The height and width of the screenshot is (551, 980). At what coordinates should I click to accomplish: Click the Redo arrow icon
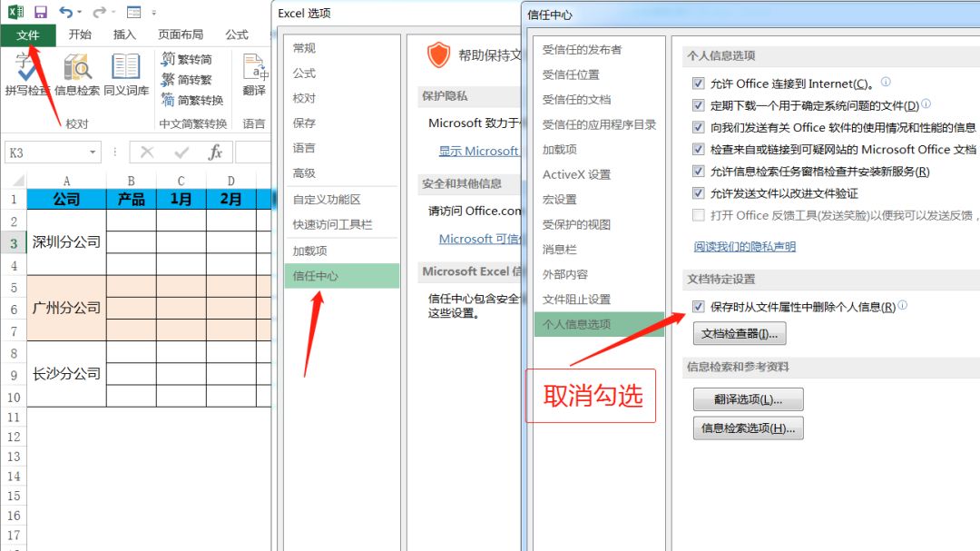(99, 12)
